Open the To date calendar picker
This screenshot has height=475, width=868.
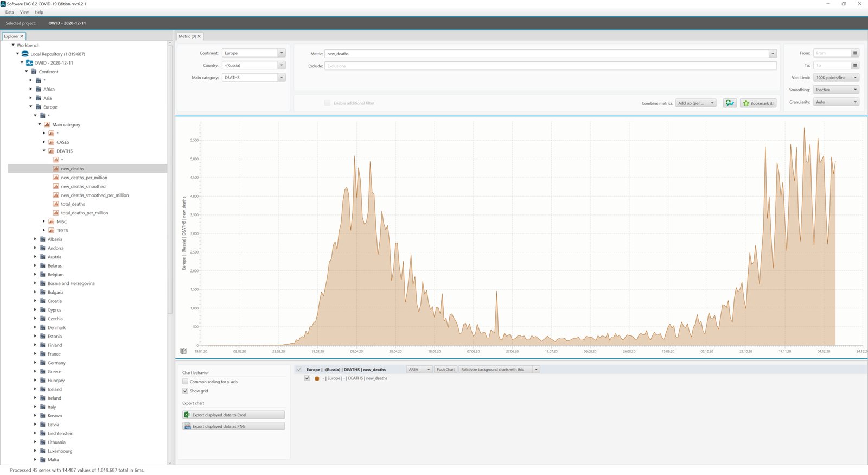click(855, 65)
